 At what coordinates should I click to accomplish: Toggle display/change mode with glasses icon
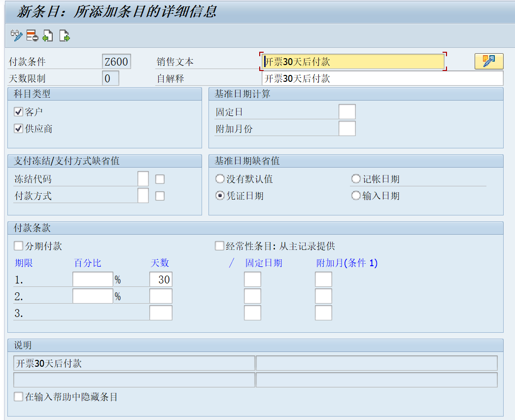tap(16, 35)
